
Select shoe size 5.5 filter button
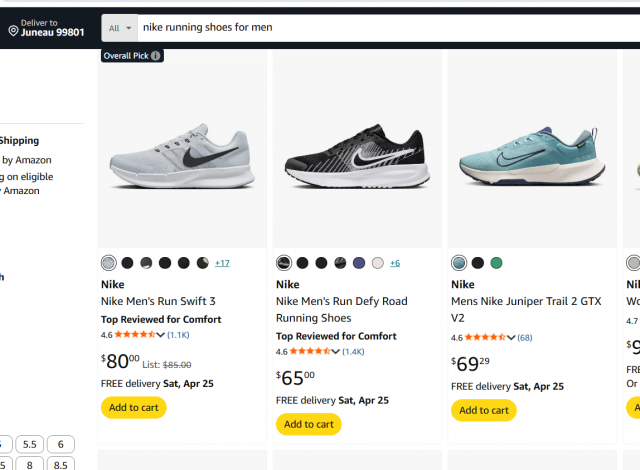point(30,445)
